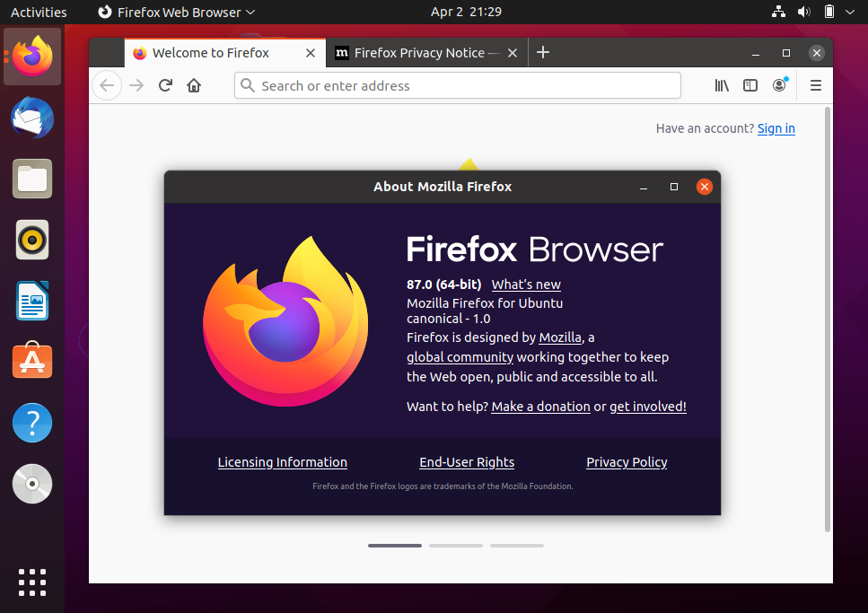Open the system status menu chevron
This screenshot has height=613, width=868.
[850, 13]
